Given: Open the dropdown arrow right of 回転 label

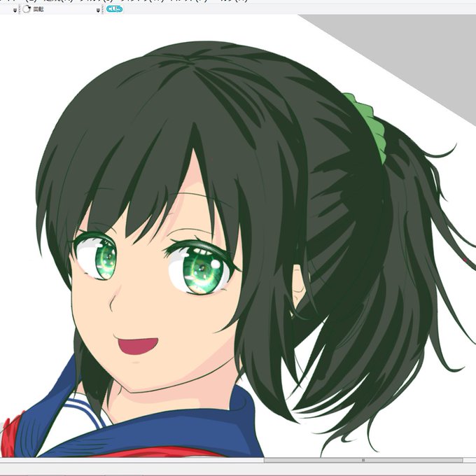Looking at the screenshot, I should coord(98,10).
